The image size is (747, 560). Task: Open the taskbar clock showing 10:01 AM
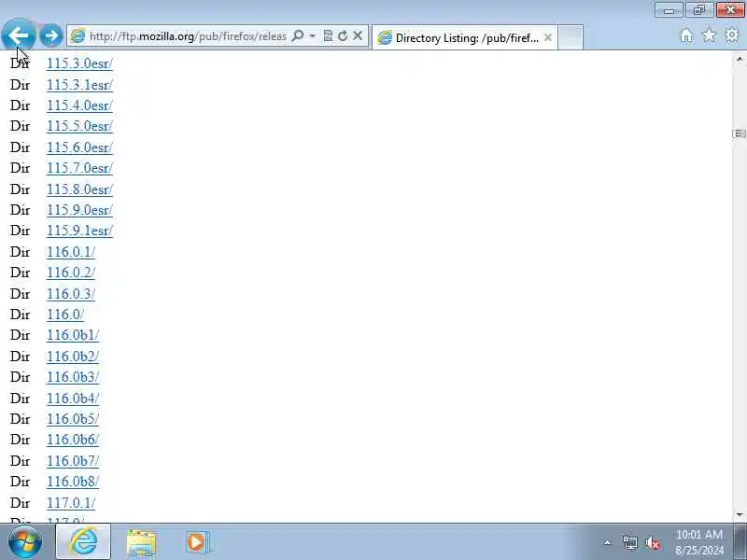click(x=699, y=542)
